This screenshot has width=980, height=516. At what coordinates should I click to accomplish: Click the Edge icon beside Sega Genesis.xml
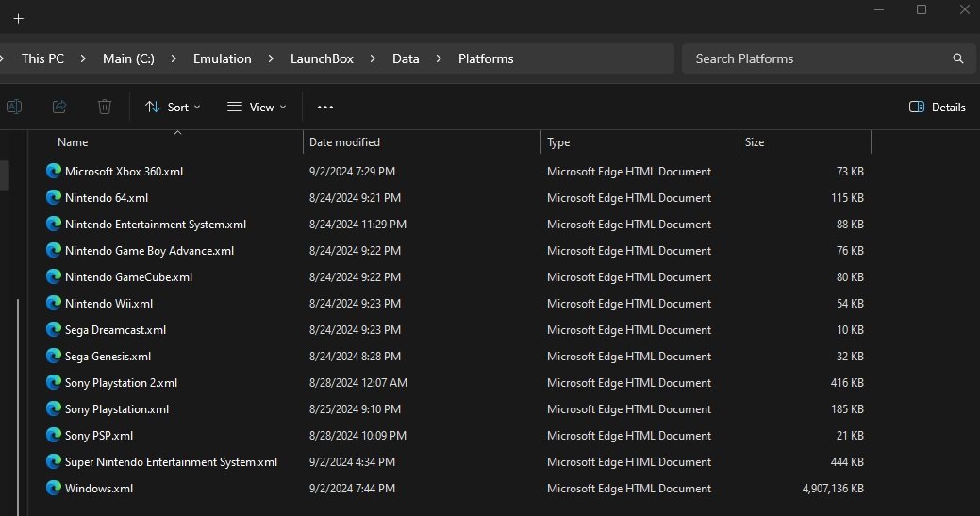54,356
